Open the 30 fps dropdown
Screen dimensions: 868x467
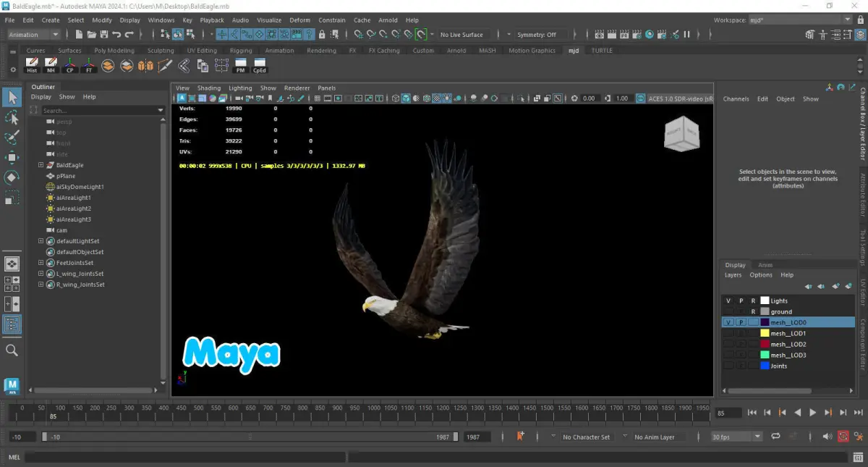tap(736, 437)
